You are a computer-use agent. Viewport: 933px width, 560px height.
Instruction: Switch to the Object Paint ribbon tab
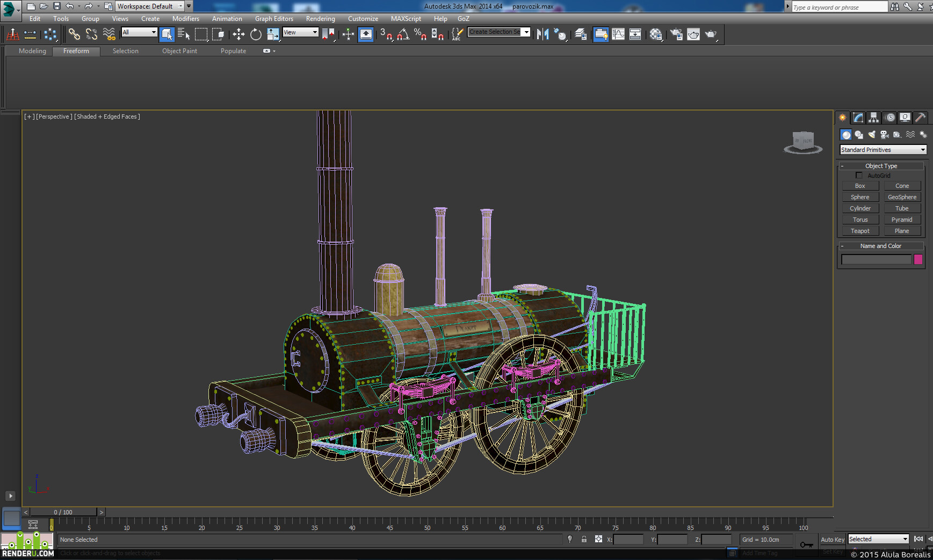179,51
